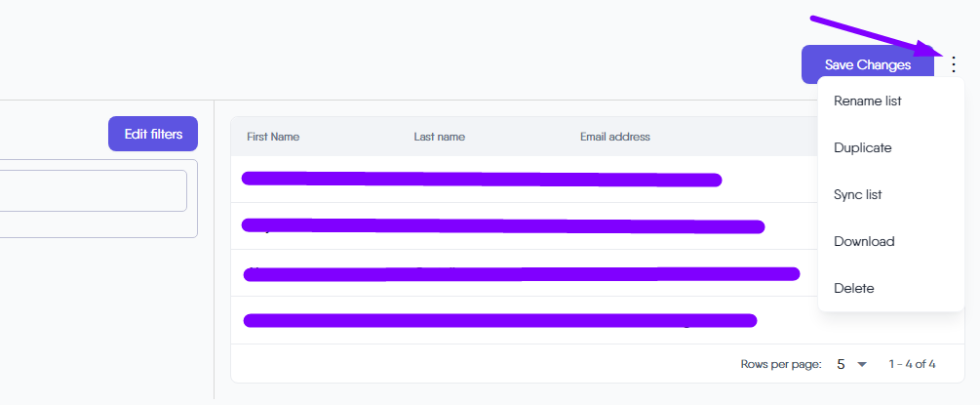This screenshot has width=980, height=405.
Task: Click the Last name column header
Action: click(x=439, y=137)
